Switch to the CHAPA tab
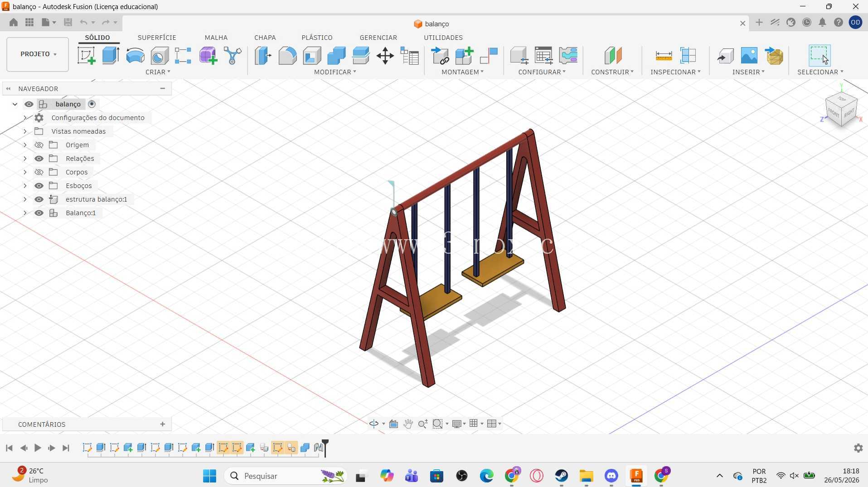868x487 pixels. [265, 38]
